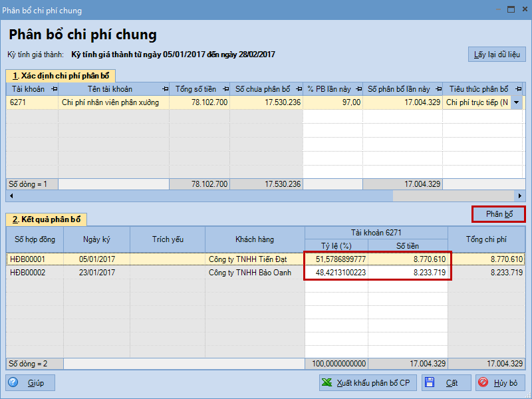Click the pin icon on Tổng số tiền column

pos(224,89)
